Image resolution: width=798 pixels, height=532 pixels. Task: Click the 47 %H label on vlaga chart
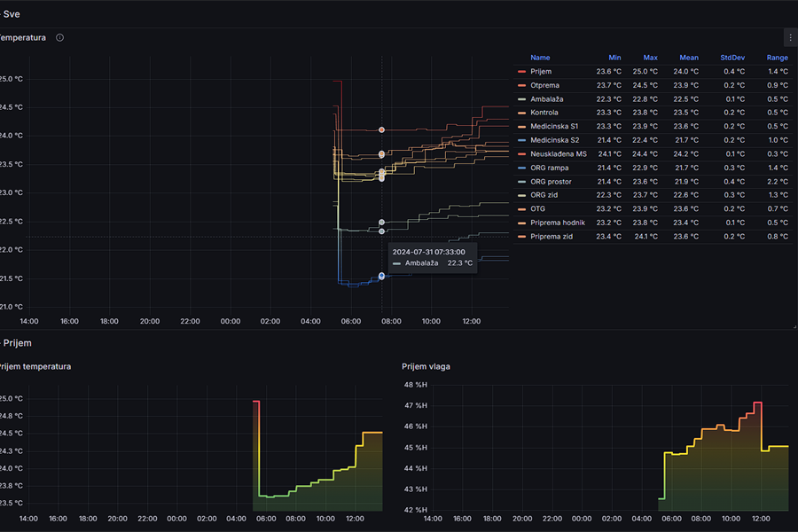tap(416, 406)
